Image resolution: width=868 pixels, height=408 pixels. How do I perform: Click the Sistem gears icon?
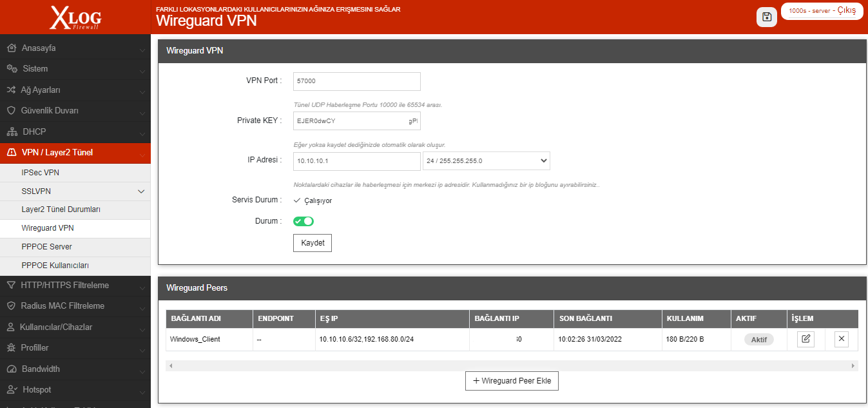pyautogui.click(x=12, y=69)
